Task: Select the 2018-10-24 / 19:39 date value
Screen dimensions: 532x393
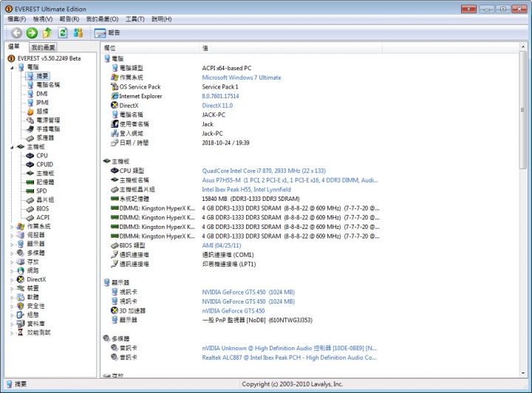Action: (225, 143)
